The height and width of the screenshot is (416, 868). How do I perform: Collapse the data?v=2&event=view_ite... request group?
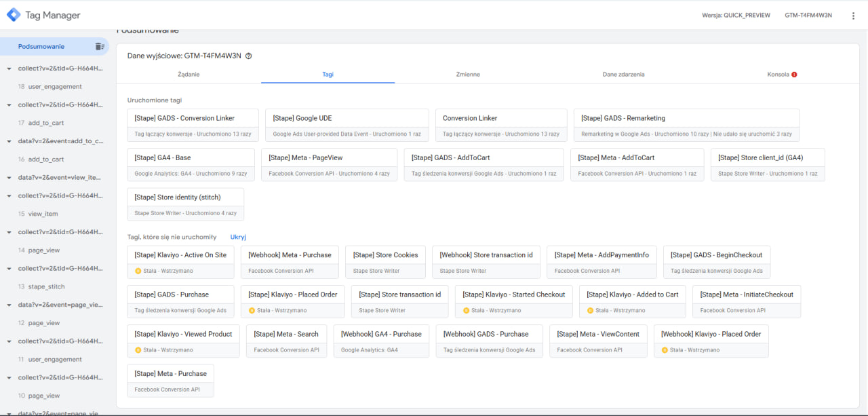9,178
